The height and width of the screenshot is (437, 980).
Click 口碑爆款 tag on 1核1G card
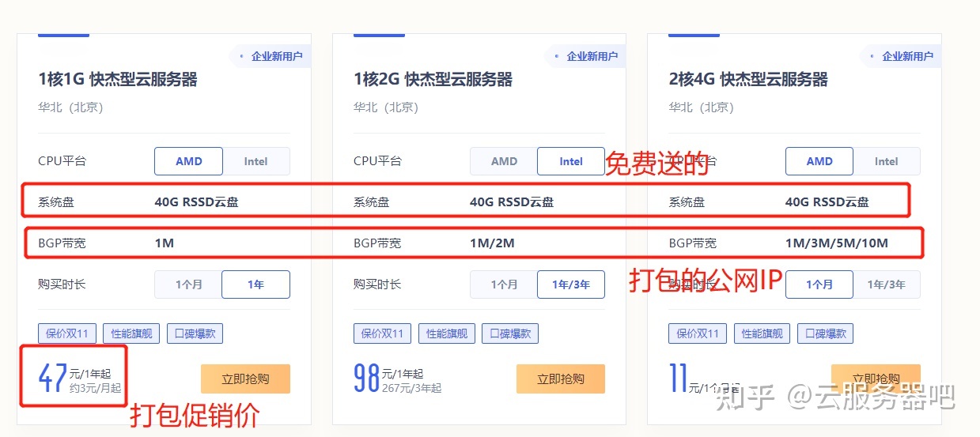(x=195, y=333)
